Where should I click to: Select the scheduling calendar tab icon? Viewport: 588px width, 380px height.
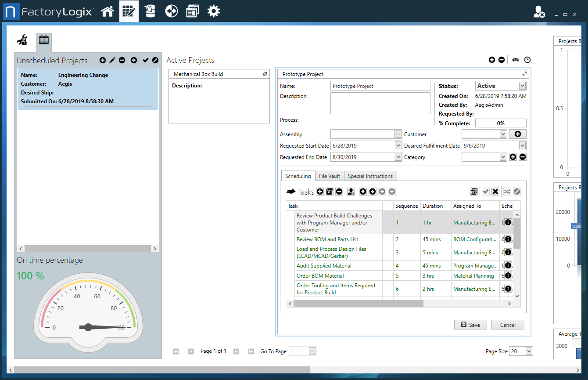(x=43, y=40)
